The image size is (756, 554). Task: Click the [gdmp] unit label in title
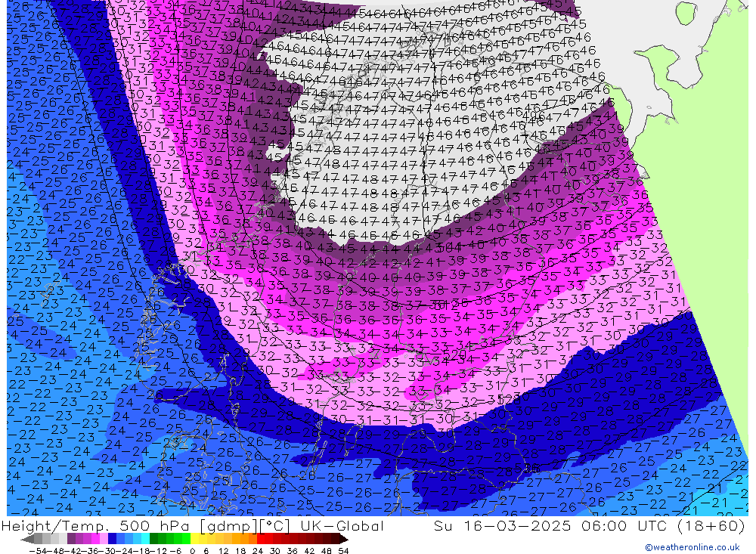(228, 526)
